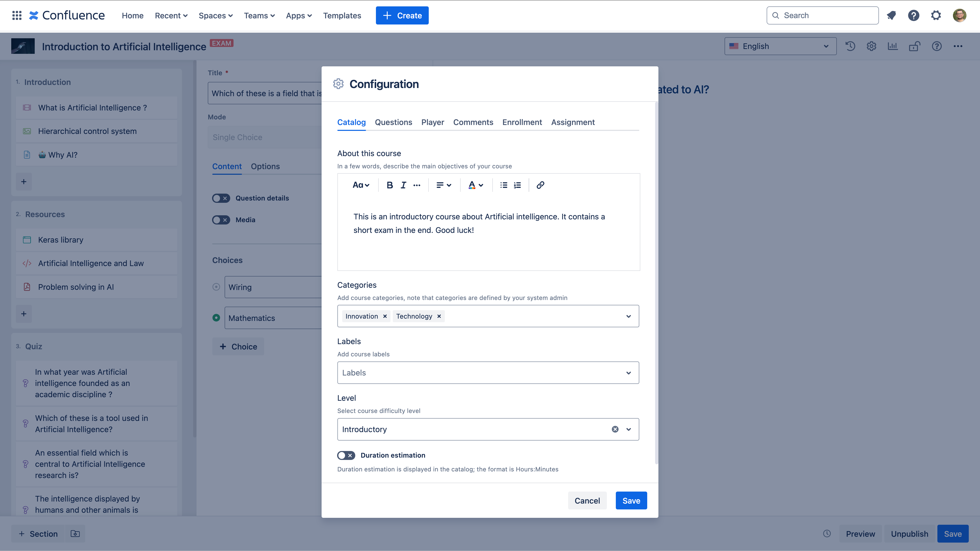Open more formatting options ellipsis in editor
The width and height of the screenshot is (980, 551).
coord(417,185)
